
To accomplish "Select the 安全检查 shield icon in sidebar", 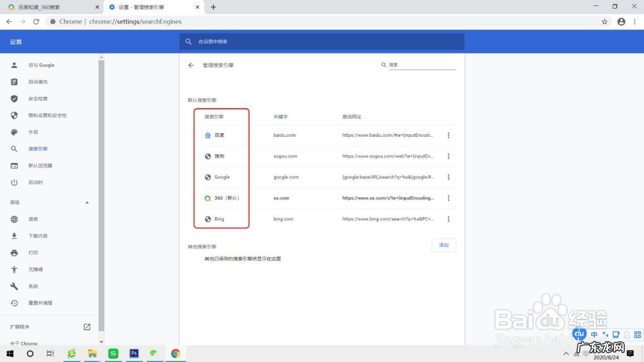I will pos(14,99).
